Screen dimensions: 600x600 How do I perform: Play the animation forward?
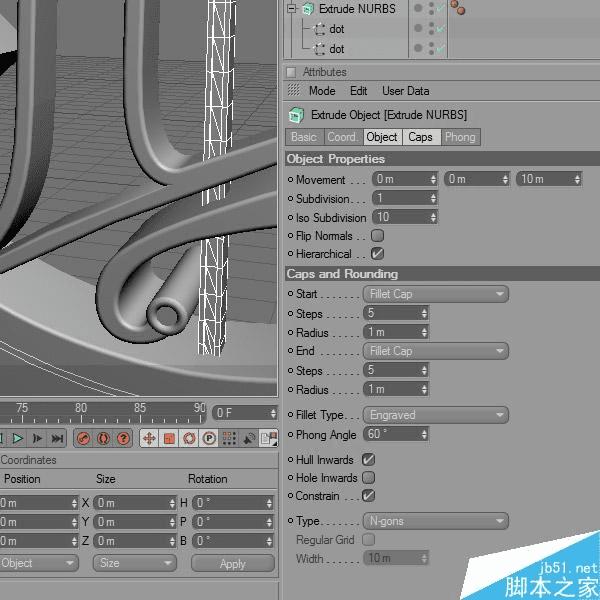click(x=18, y=438)
